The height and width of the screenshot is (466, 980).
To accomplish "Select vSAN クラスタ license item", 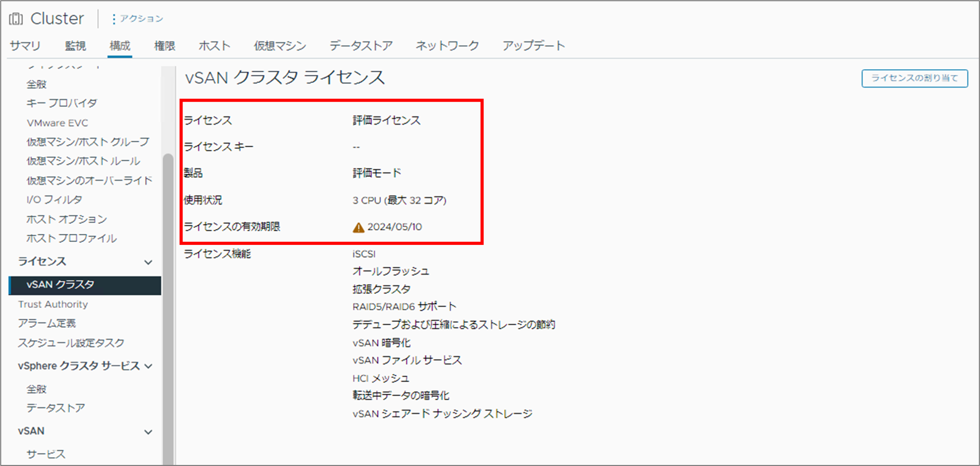I will [85, 285].
